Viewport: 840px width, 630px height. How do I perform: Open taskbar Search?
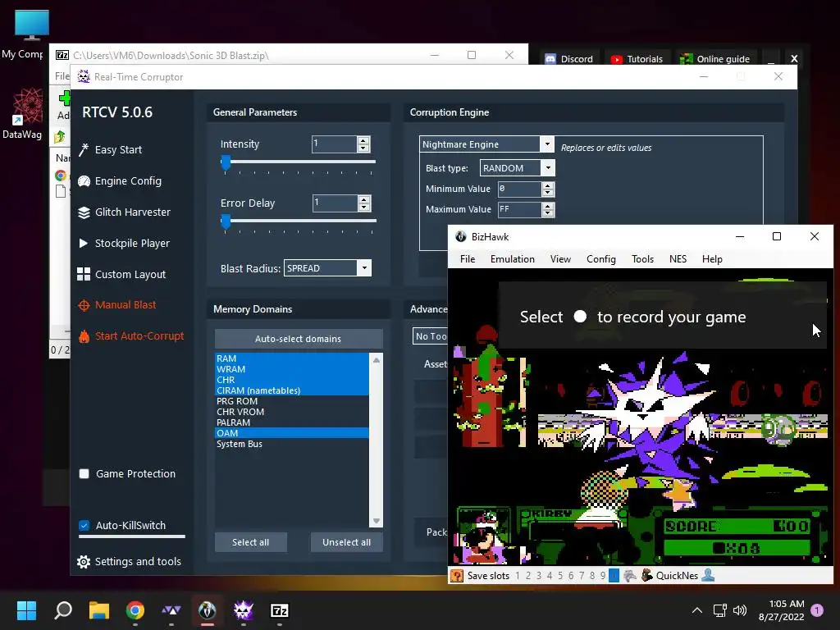tap(63, 610)
